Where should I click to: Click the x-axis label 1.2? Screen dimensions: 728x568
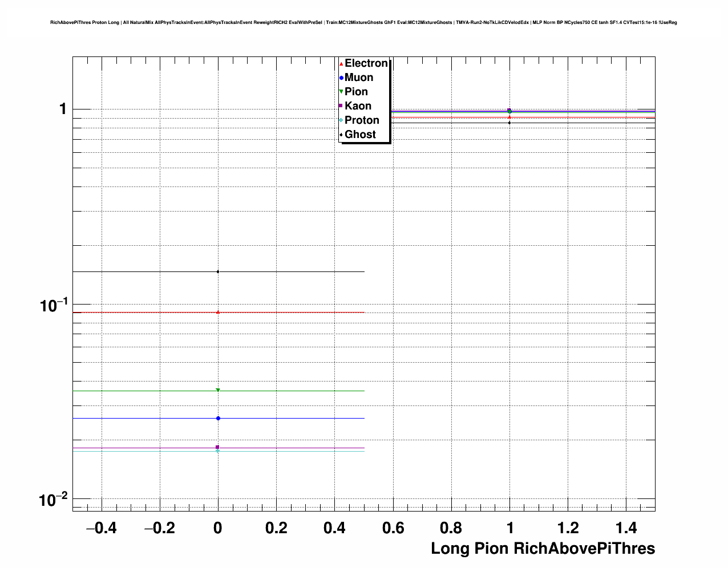[x=568, y=528]
